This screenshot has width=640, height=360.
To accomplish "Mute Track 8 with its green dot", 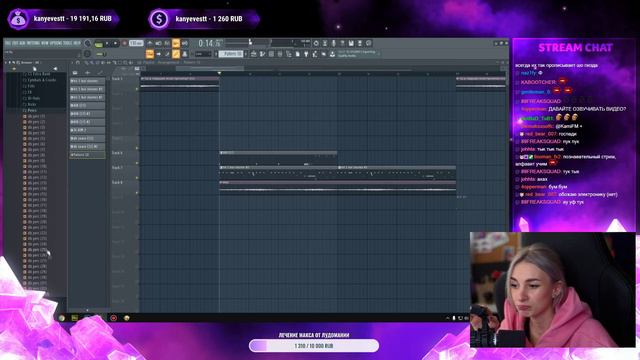I will [137, 193].
